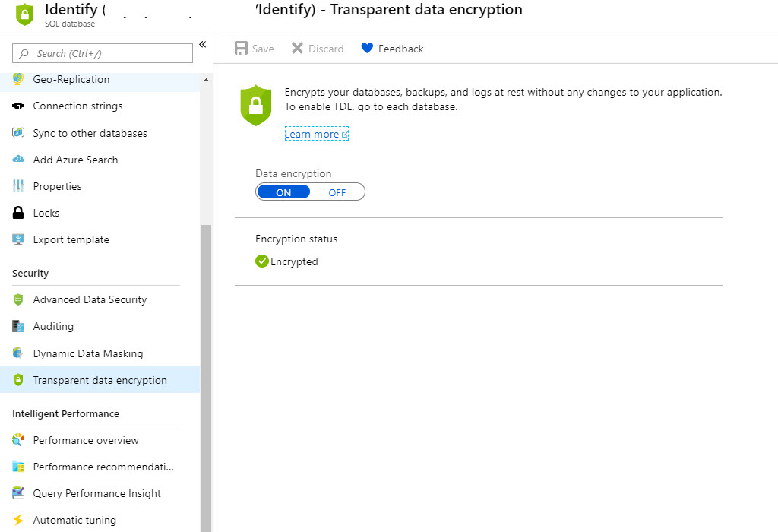Open the Auditing menu item

pos(53,326)
